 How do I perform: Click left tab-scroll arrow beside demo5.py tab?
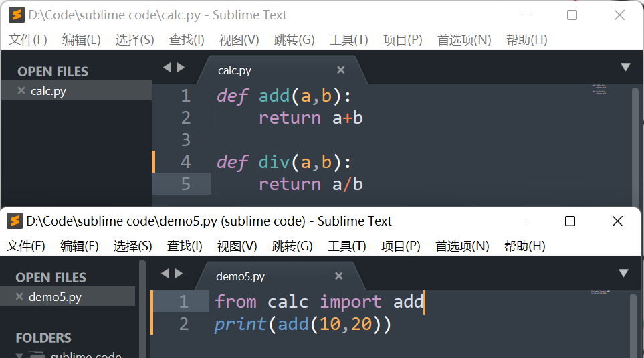coord(165,273)
